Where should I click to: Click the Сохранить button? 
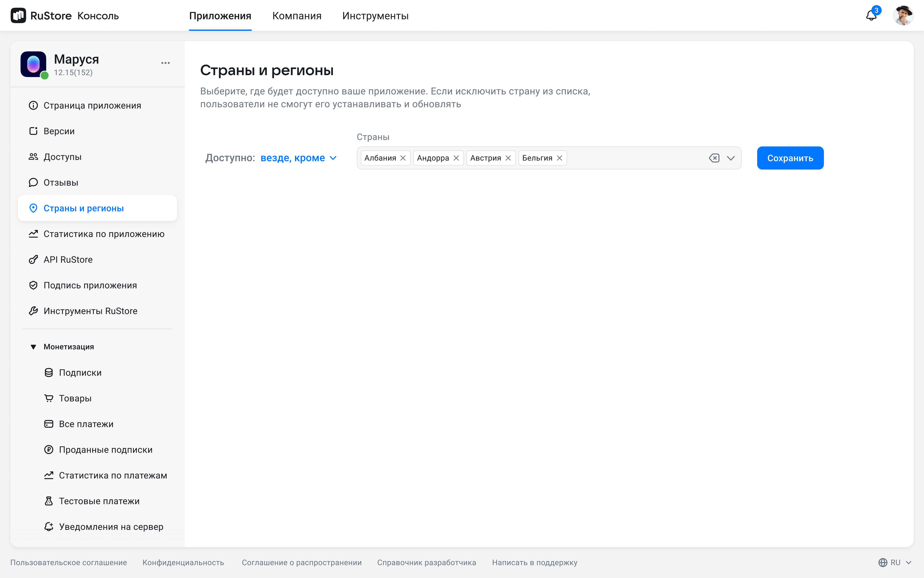(x=790, y=158)
